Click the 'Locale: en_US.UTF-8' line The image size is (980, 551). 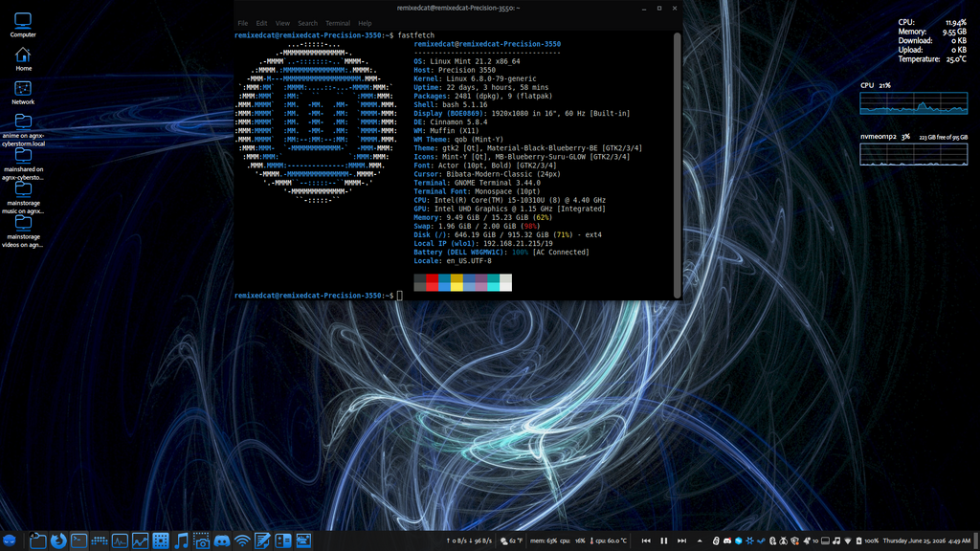coord(453,261)
